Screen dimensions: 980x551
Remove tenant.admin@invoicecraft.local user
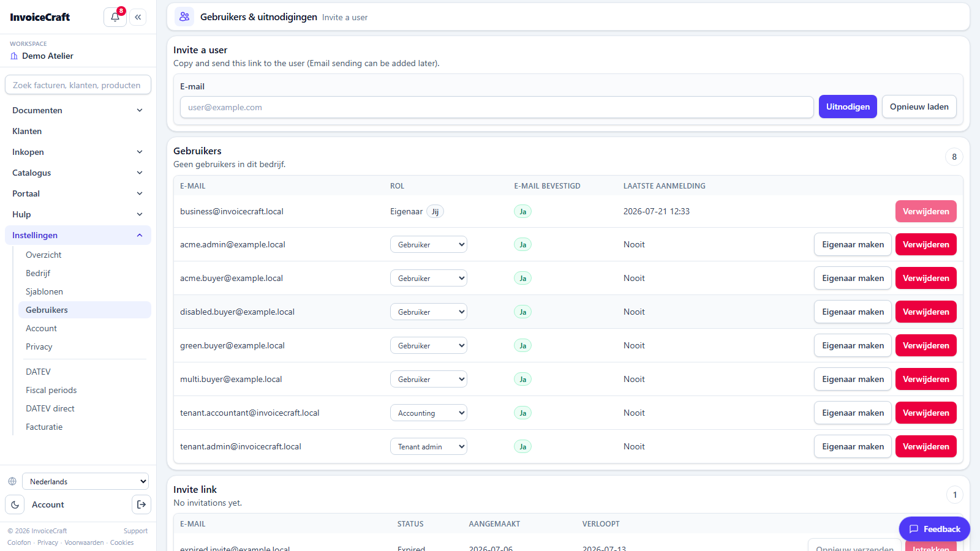(925, 446)
